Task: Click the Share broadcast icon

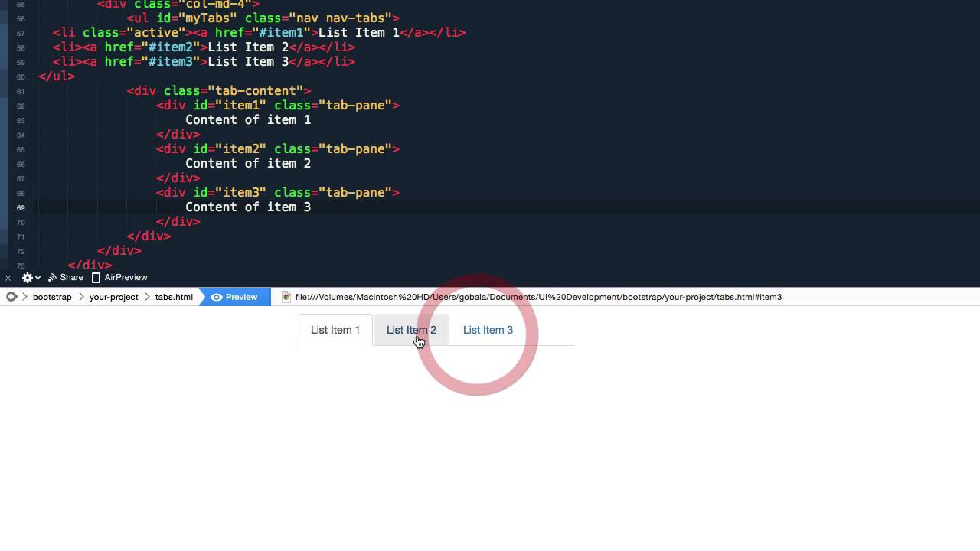Action: point(52,278)
